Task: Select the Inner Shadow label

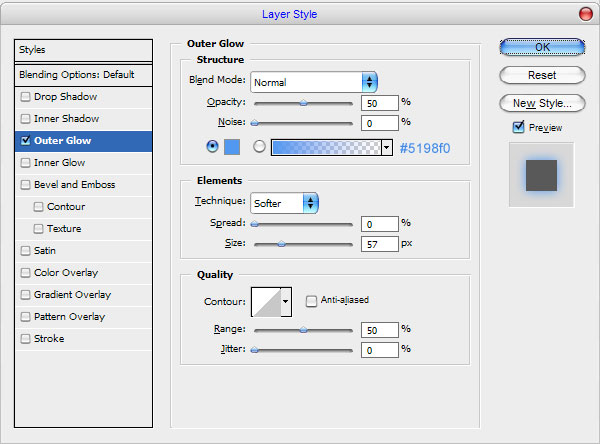Action: [66, 119]
